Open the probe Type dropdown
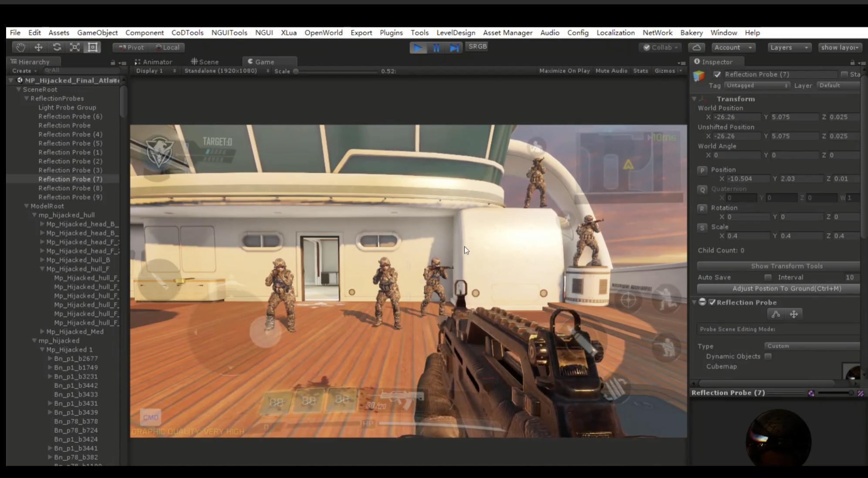Screen dimensions: 868x478 click(x=812, y=346)
